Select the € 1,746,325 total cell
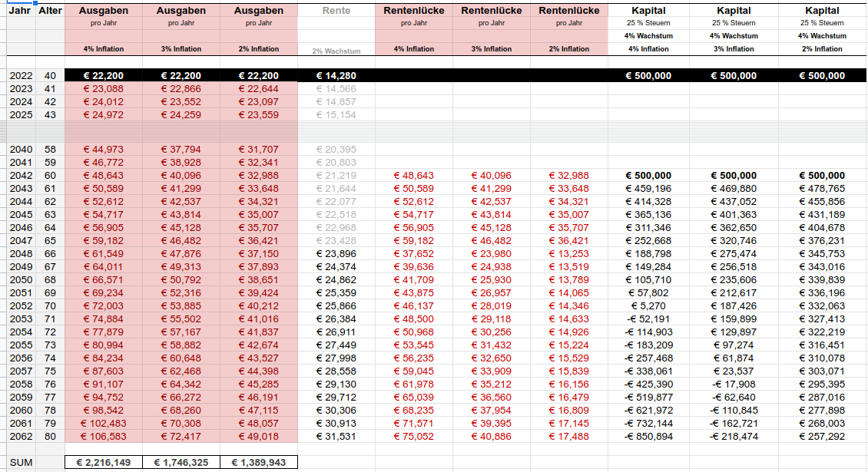Viewport: 868px width, 472px height. tap(181, 463)
